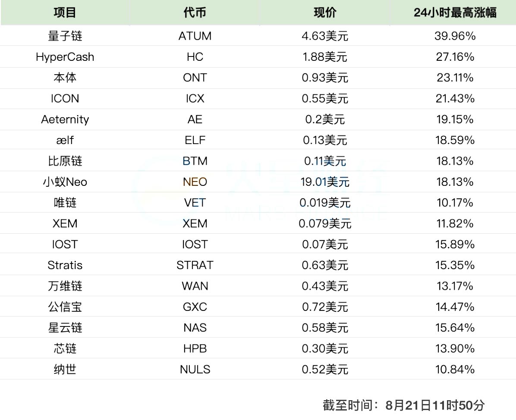Viewport: 516px width, 420px height.
Task: Select the BTM token cell
Action: [x=195, y=161]
